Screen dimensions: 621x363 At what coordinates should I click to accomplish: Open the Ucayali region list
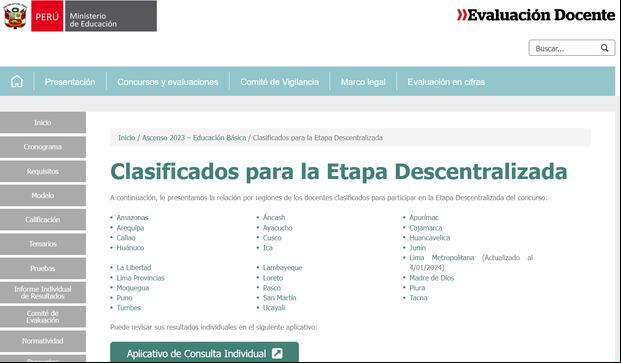tap(274, 308)
